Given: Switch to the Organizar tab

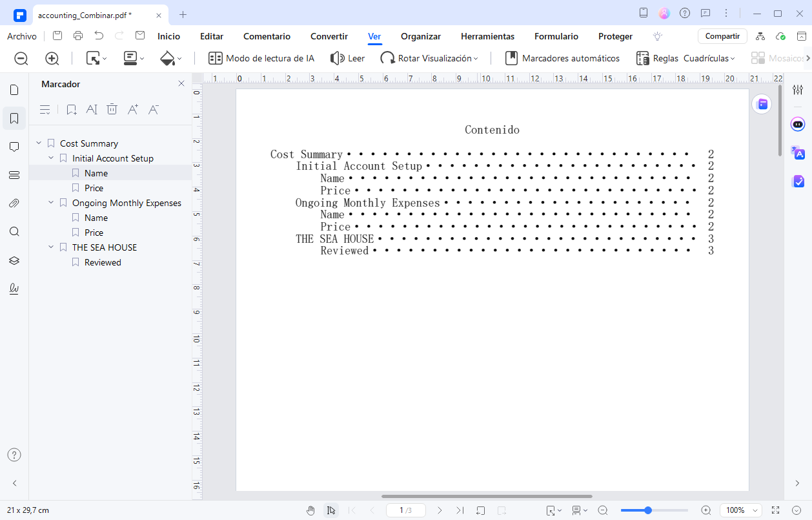Looking at the screenshot, I should pos(420,36).
